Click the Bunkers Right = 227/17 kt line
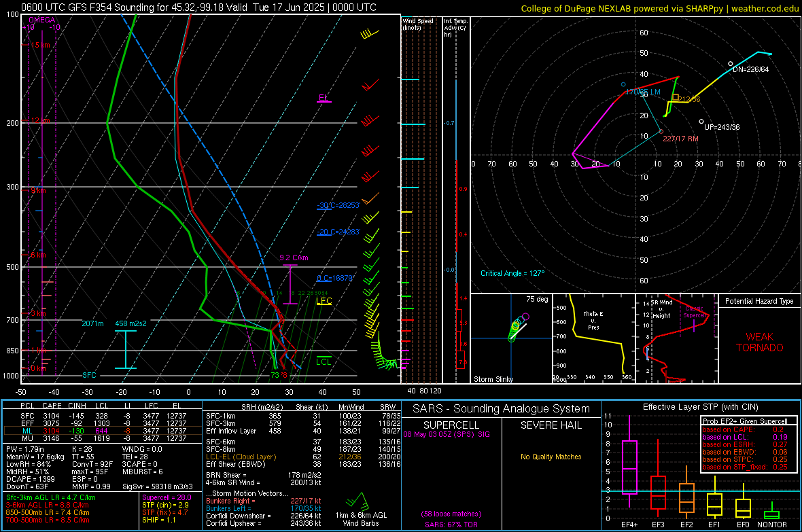The height and width of the screenshot is (532, 802). (x=264, y=501)
